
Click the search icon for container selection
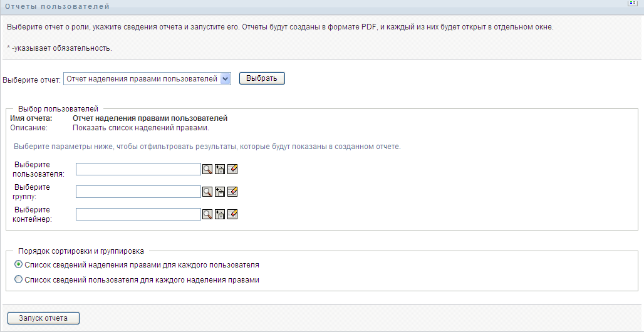(207, 214)
